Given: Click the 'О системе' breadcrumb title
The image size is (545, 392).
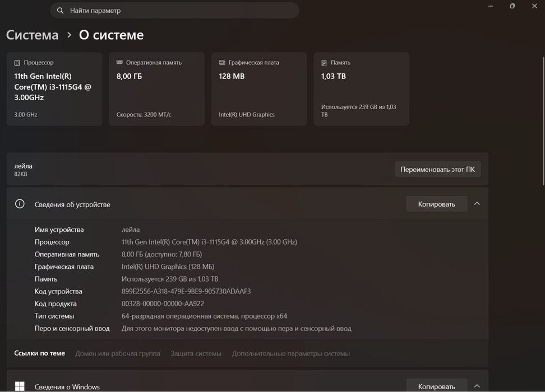Looking at the screenshot, I should click(111, 35).
